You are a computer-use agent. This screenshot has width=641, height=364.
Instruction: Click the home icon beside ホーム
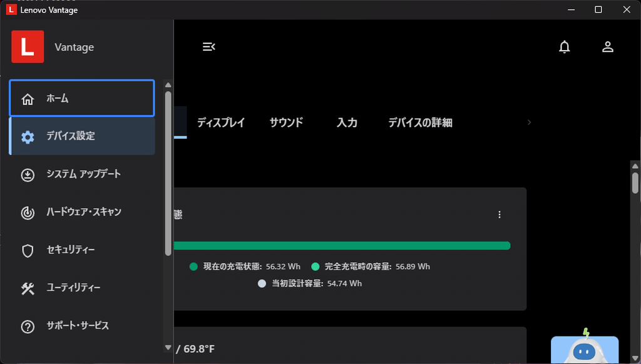click(x=28, y=99)
